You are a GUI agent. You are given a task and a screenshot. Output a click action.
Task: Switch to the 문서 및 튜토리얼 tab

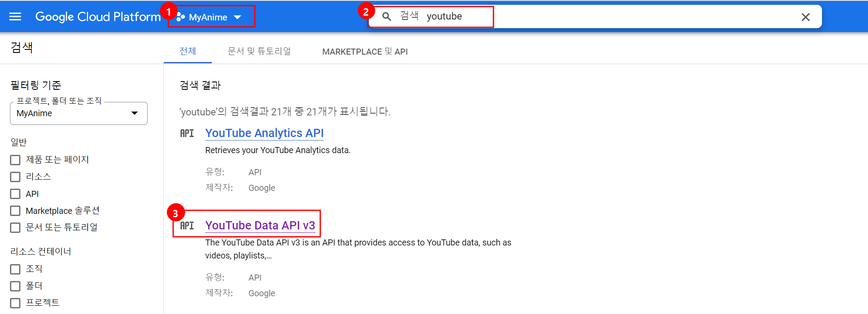[259, 51]
